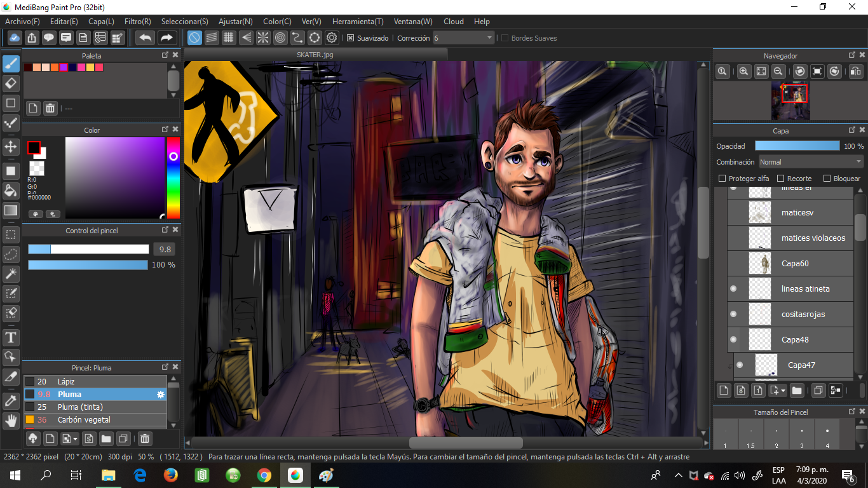Open the Capa(L) menu

click(101, 21)
